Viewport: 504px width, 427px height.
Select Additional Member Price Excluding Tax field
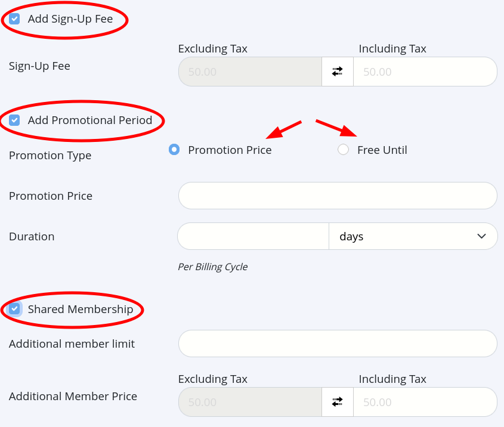250,402
